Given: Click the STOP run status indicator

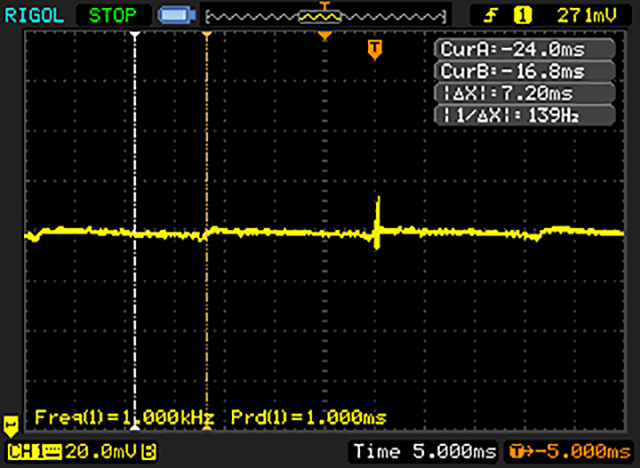Looking at the screenshot, I should pos(113,16).
